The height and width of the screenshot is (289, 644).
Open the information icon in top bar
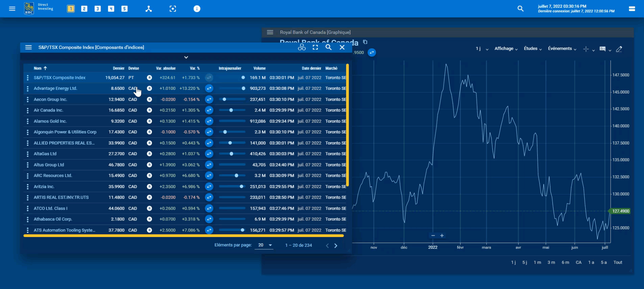[x=197, y=9]
